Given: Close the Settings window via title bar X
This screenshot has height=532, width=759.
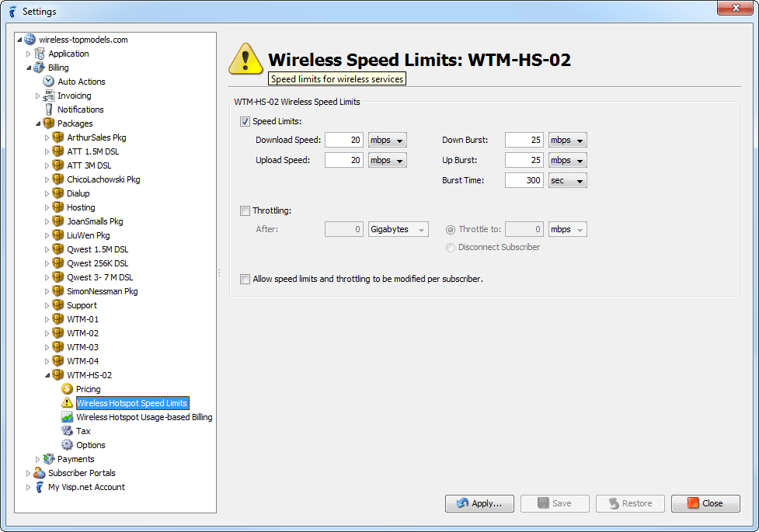Looking at the screenshot, I should (735, 8).
